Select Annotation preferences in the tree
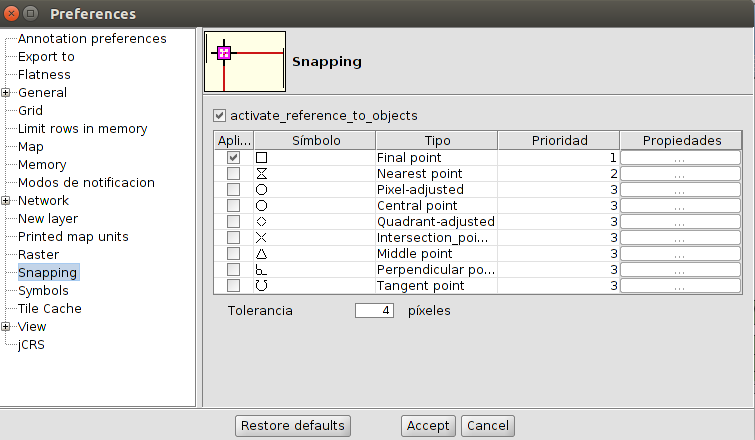 (92, 39)
